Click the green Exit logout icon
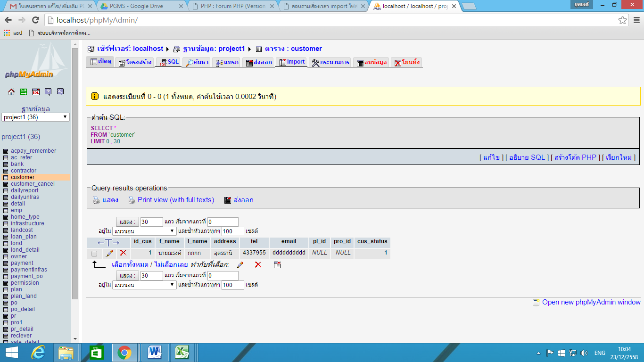The width and height of the screenshot is (644, 362). [x=24, y=92]
